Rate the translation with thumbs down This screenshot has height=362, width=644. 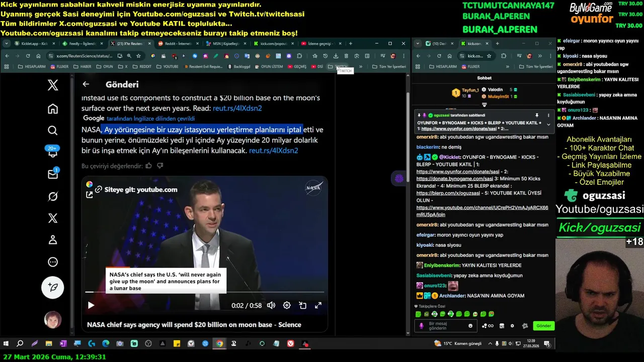pyautogui.click(x=160, y=166)
